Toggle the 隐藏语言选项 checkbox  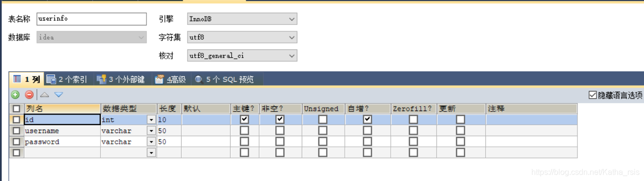[x=593, y=95]
